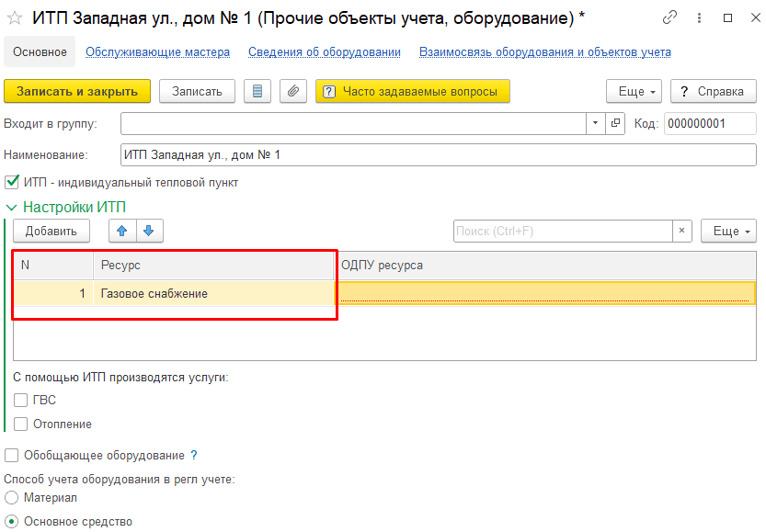Move row down with blue down arrow
This screenshot has width=766, height=532.
(x=149, y=231)
